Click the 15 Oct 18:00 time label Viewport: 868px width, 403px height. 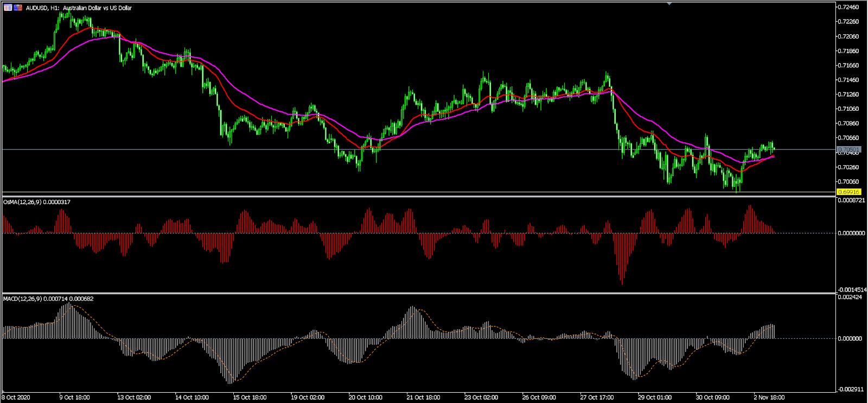pos(250,398)
